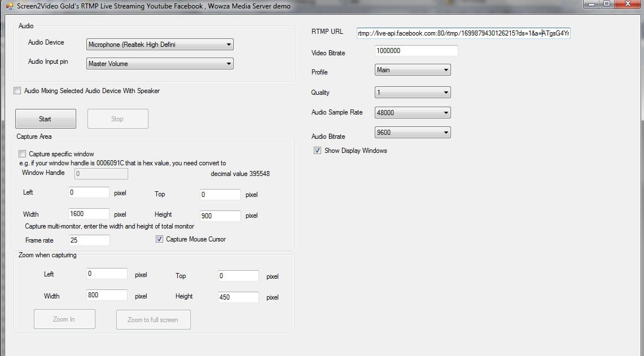Enable Audio Mixing With Speaker checkbox
Viewport: 644px width, 356px height.
[17, 91]
